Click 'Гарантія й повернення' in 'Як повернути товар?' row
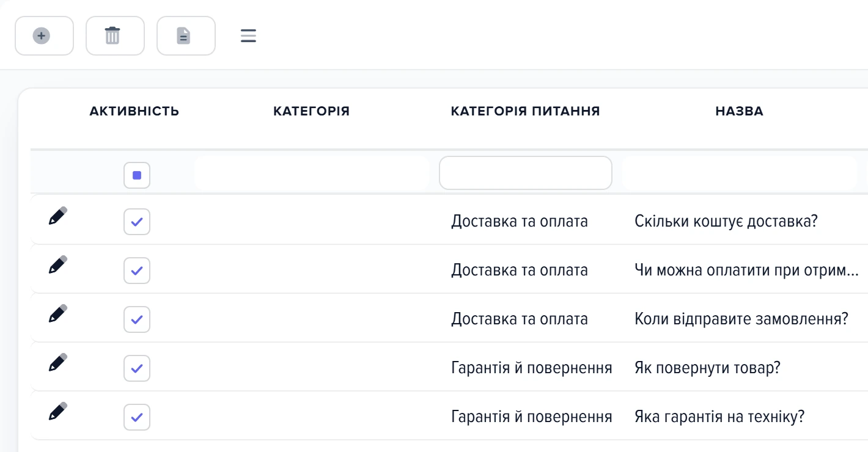 click(532, 368)
